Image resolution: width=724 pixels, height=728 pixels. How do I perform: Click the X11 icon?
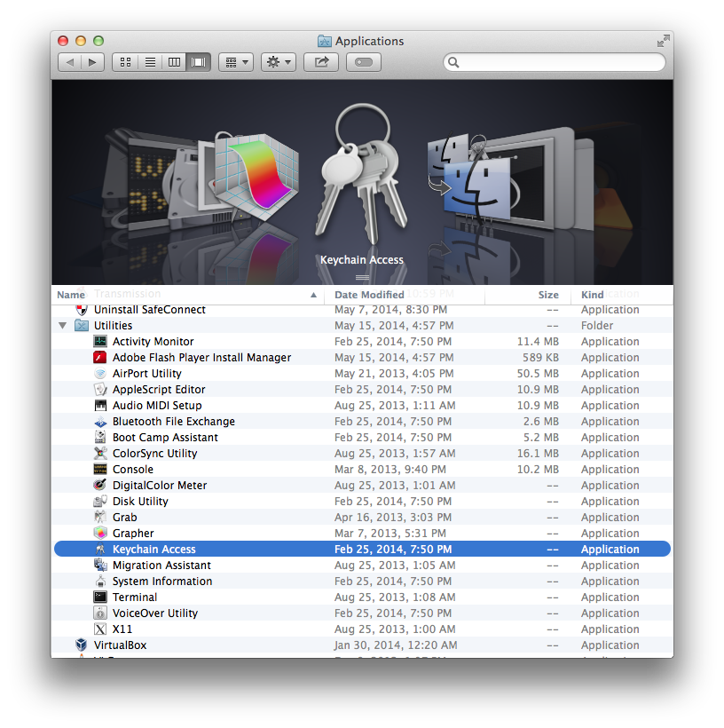[x=100, y=629]
